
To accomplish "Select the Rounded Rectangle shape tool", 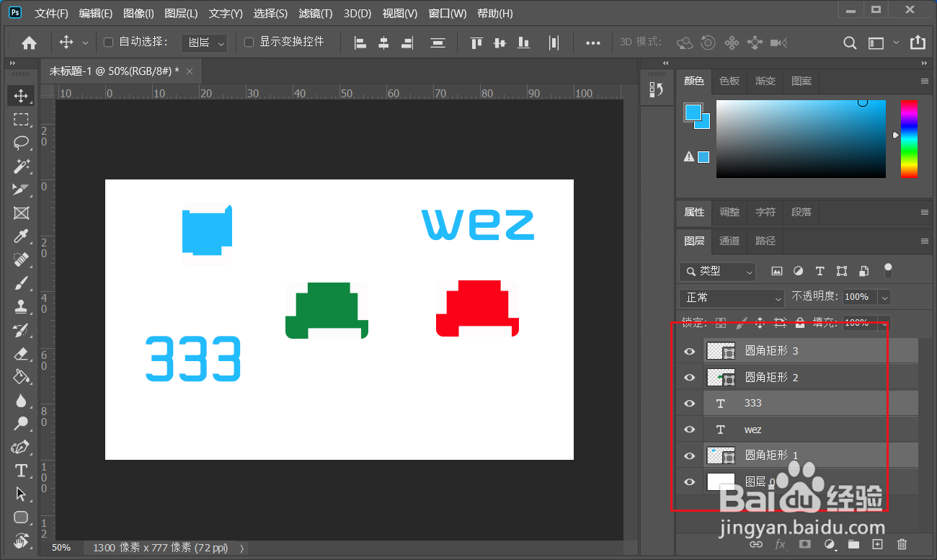I will tap(21, 517).
